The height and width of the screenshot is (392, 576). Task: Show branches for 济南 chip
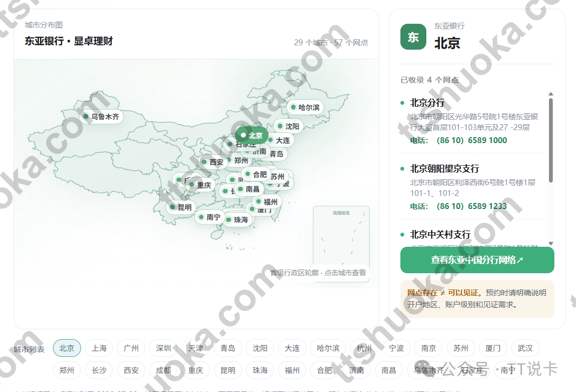pos(357,370)
